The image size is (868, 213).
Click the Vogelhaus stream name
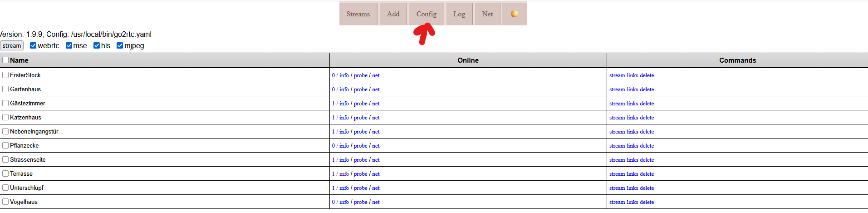24,202
